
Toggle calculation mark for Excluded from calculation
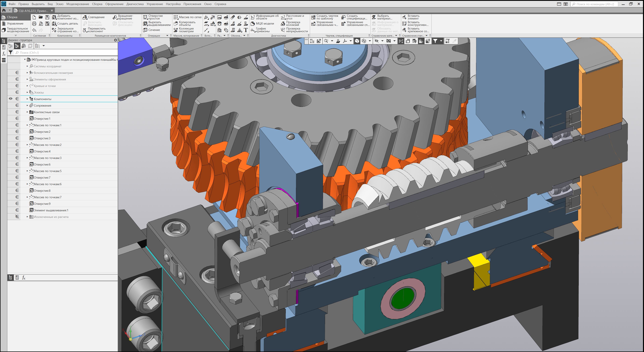(17, 217)
